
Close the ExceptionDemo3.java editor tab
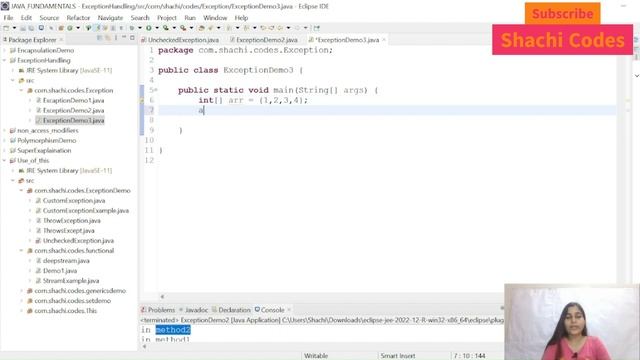click(384, 40)
